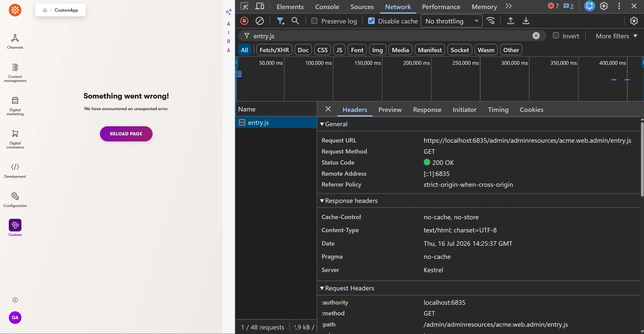The image size is (644, 334).
Task: Open network search magnifier
Action: pos(295,21)
